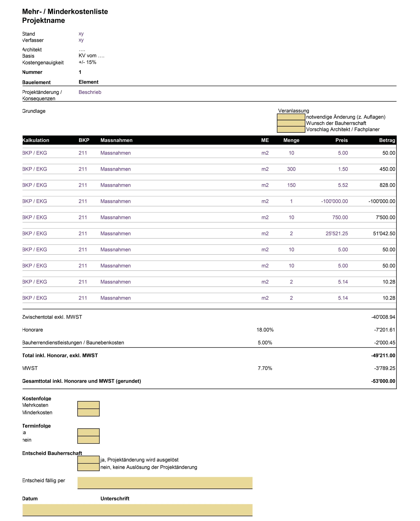The height and width of the screenshot is (521, 420).
Task: Select the Betrag cell 828.00
Action: click(x=387, y=185)
